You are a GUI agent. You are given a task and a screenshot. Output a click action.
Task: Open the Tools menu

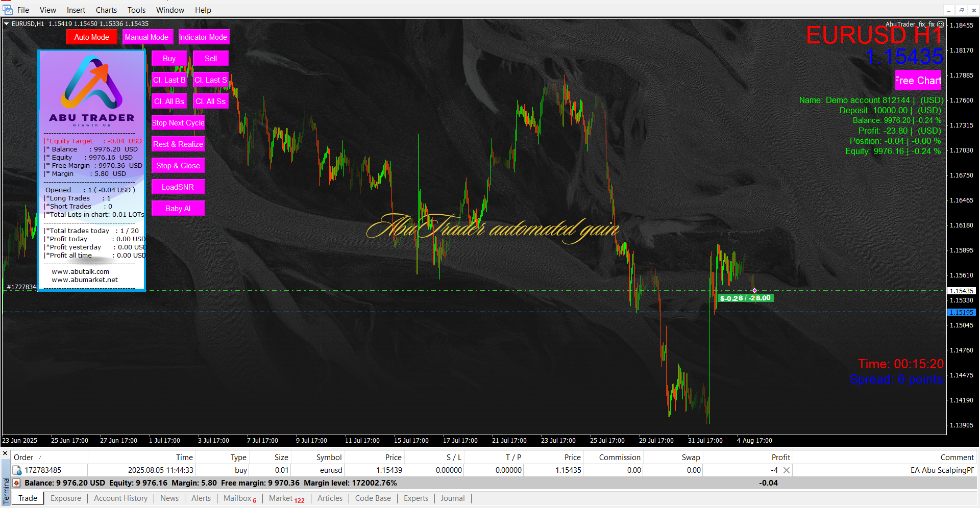[x=136, y=10]
